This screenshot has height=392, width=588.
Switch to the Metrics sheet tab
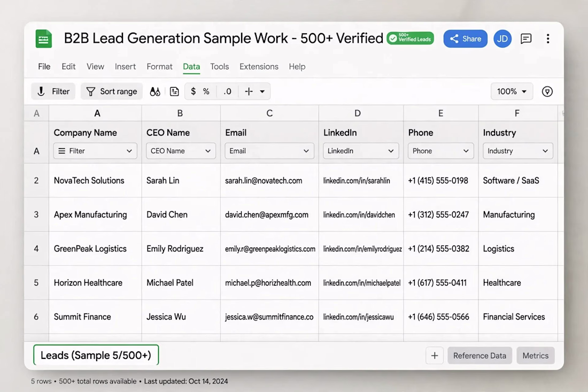click(536, 356)
